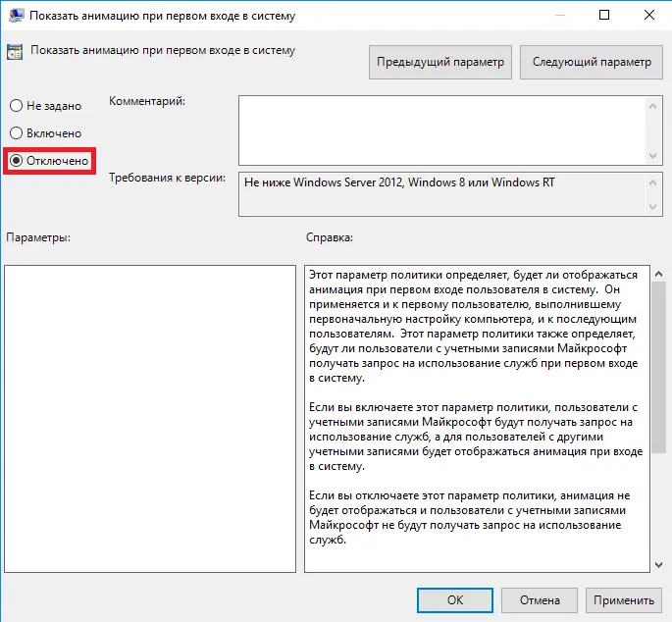This screenshot has height=622, width=672.
Task: Click the Справка pane scroll up arrow
Action: pos(658,274)
